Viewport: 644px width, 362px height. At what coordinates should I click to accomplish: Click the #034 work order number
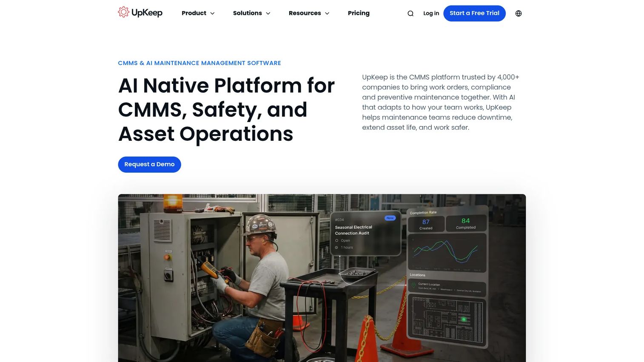(339, 219)
